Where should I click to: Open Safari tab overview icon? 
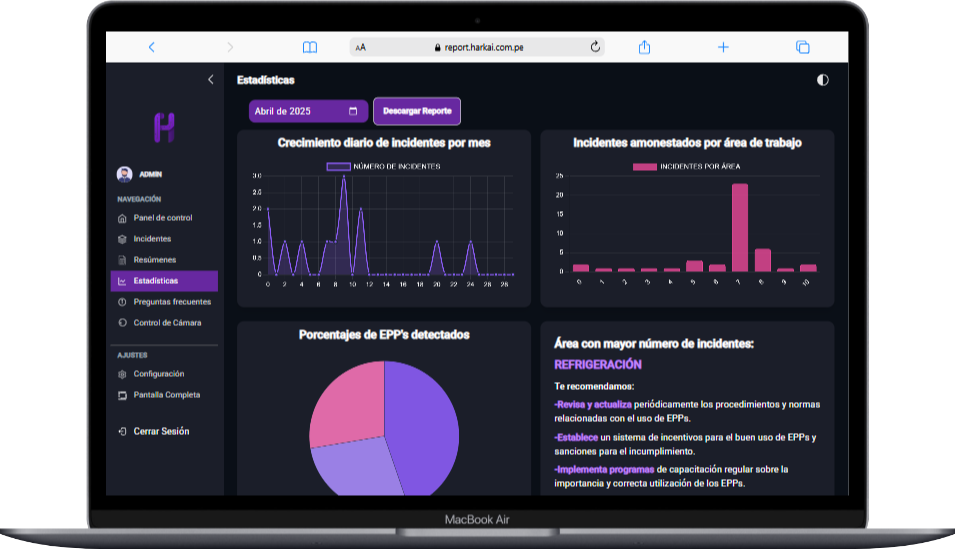pos(802,47)
